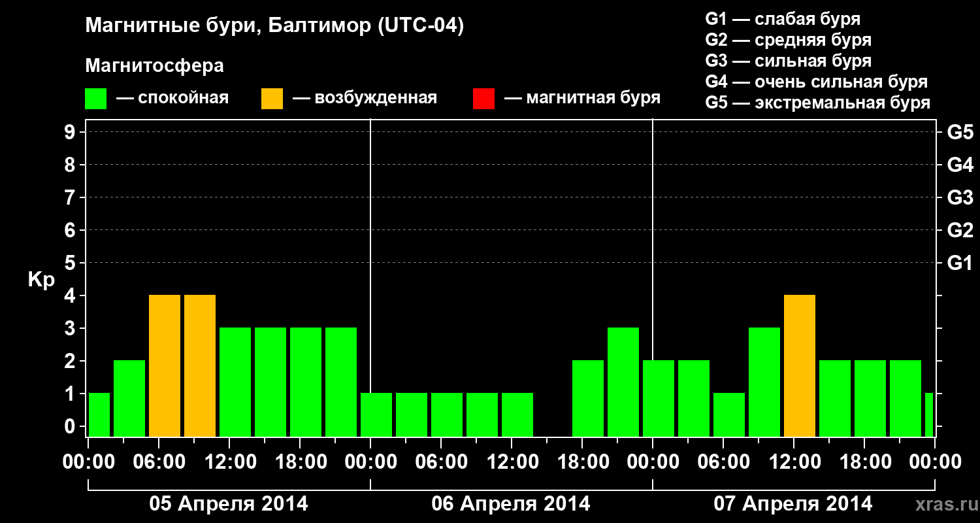Click the 'G3 — сильная буря' legend entry
980x523 pixels.
789,61
